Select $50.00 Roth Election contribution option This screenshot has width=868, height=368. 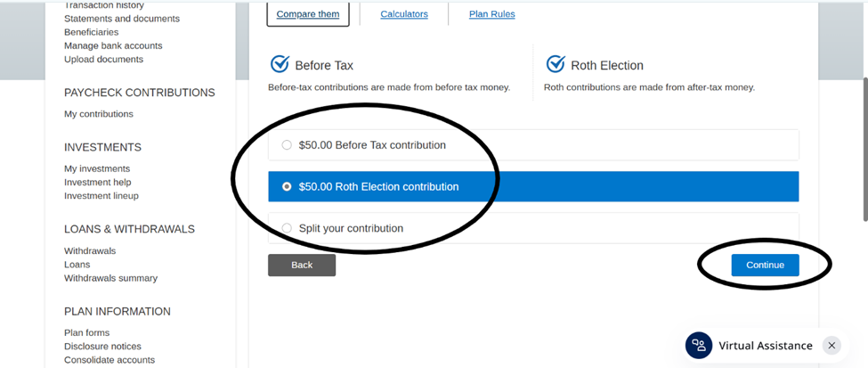(x=287, y=187)
